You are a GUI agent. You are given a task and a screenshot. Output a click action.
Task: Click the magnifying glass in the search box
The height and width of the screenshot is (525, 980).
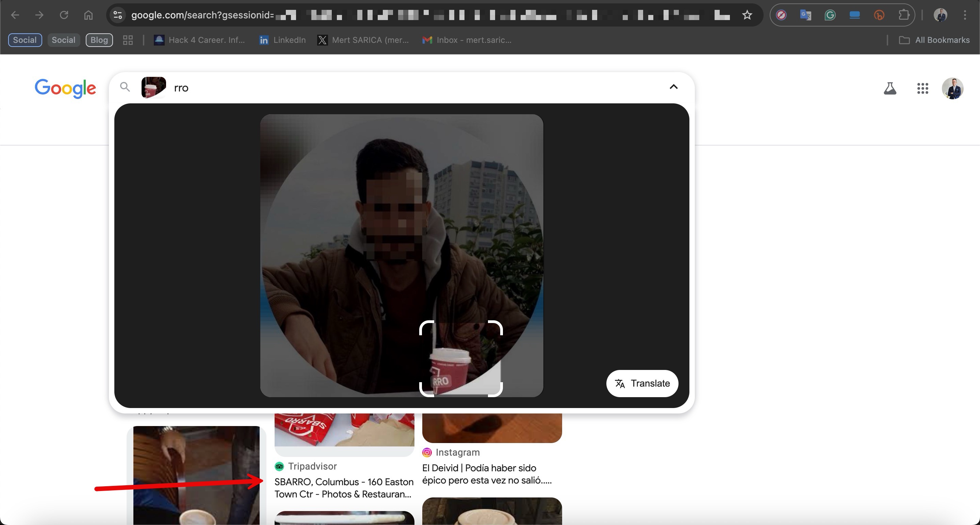click(x=125, y=87)
